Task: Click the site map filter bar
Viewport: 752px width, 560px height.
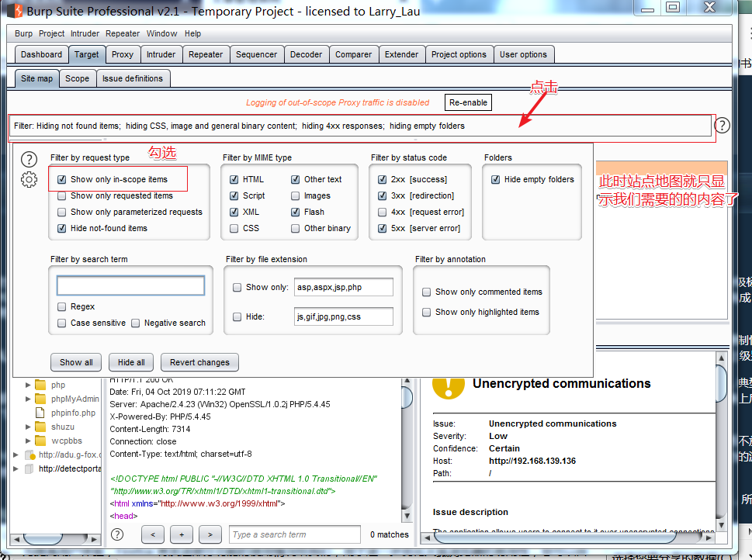Action: pos(359,126)
